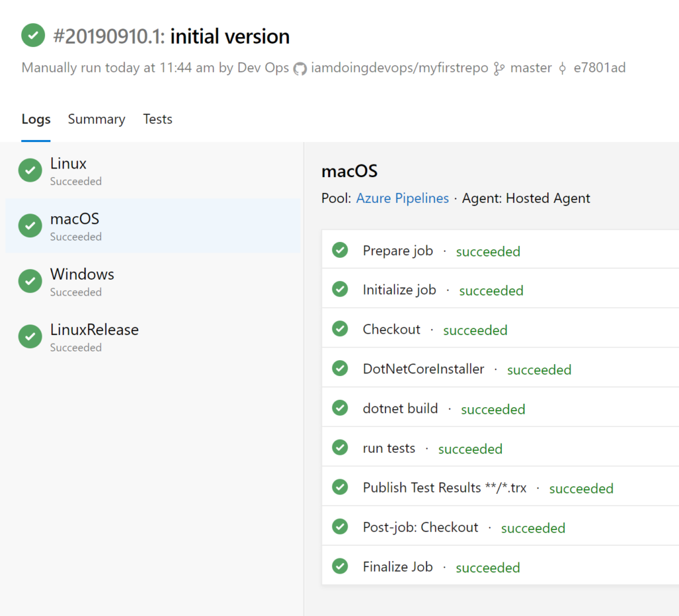The width and height of the screenshot is (679, 616).
Task: Open the run tests log row
Action: click(500, 447)
